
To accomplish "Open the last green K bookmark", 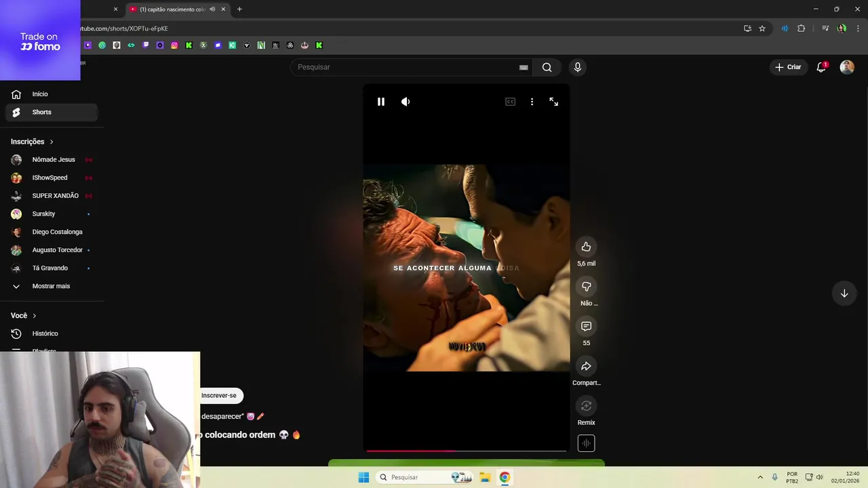I will (x=319, y=45).
